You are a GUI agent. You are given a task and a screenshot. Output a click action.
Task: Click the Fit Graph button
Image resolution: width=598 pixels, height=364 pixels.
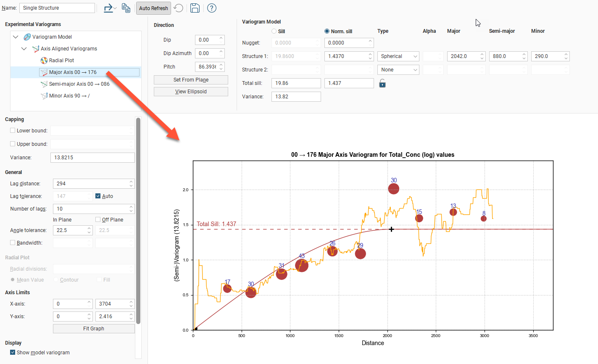point(94,329)
